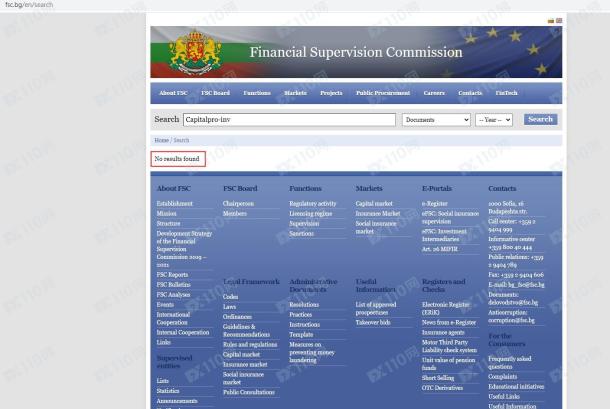This screenshot has width=610, height=409.
Task: Open Art. 26 MiFIR footer link
Action: pos(440,249)
